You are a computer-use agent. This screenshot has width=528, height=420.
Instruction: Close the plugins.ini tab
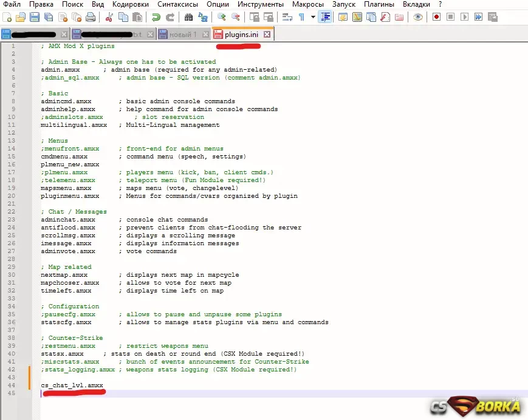[x=267, y=35]
